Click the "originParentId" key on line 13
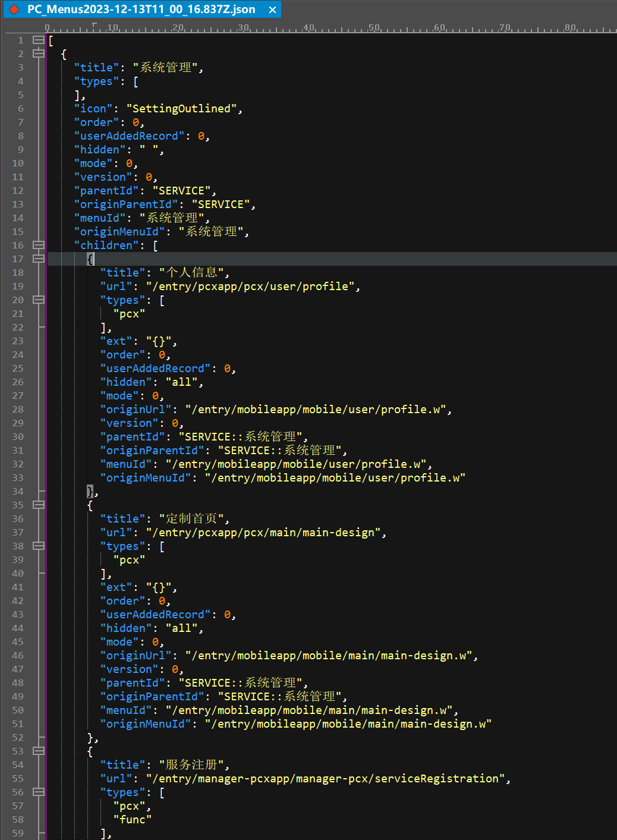This screenshot has width=617, height=840. click(126, 204)
